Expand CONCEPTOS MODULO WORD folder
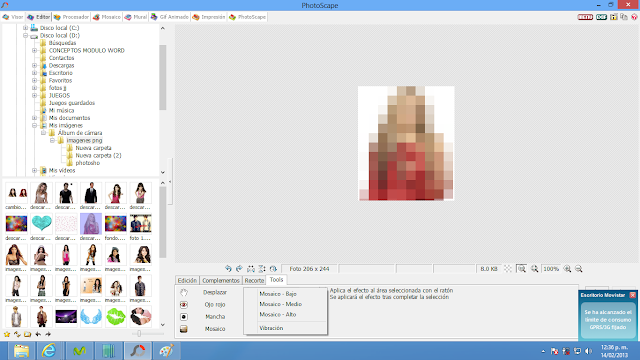Viewport: 640px width, 360px height. (x=34, y=51)
